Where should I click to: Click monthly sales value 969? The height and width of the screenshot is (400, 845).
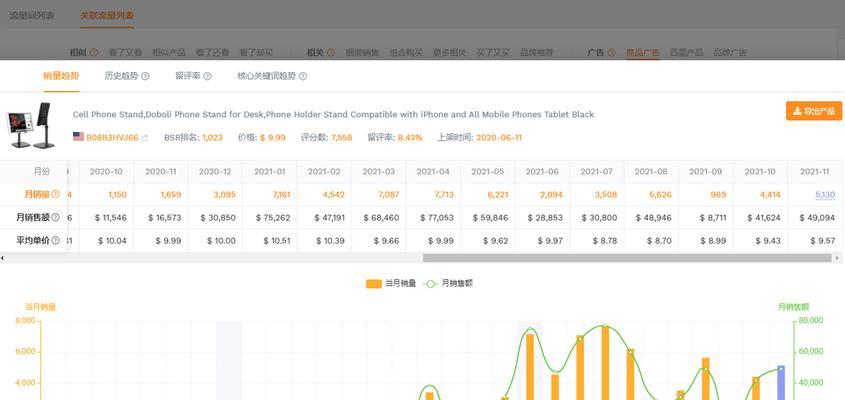(x=718, y=195)
